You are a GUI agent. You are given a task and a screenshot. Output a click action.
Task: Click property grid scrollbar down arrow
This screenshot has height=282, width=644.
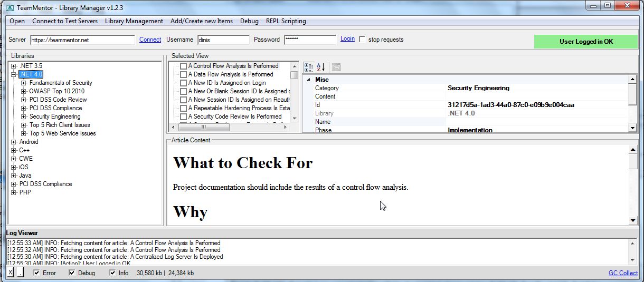click(x=633, y=128)
